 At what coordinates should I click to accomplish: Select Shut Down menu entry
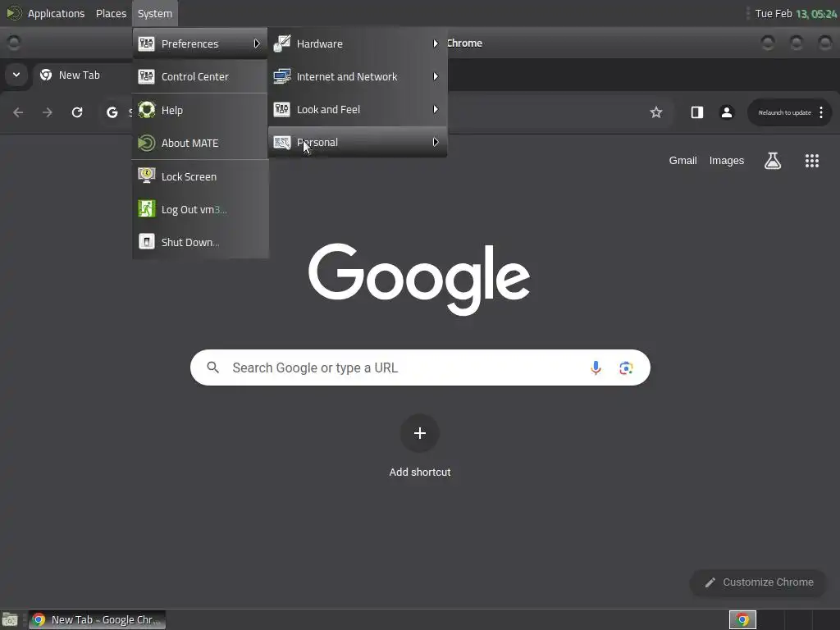(x=200, y=242)
